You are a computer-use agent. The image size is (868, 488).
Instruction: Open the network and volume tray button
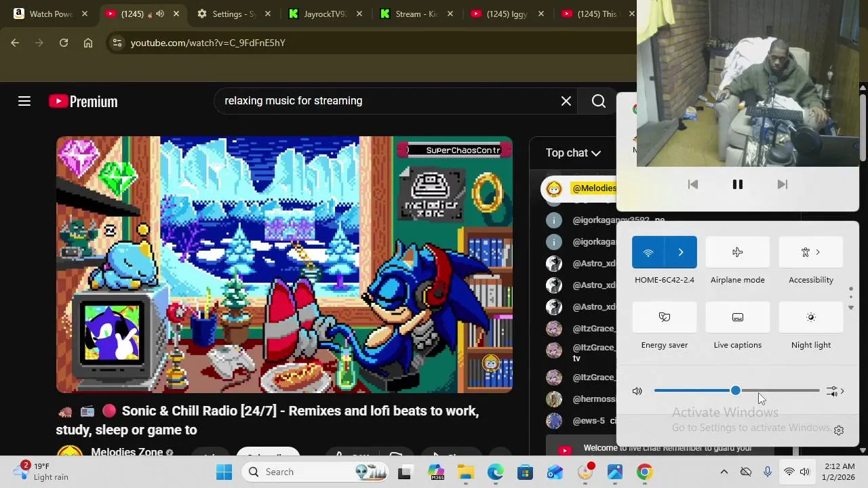(797, 472)
